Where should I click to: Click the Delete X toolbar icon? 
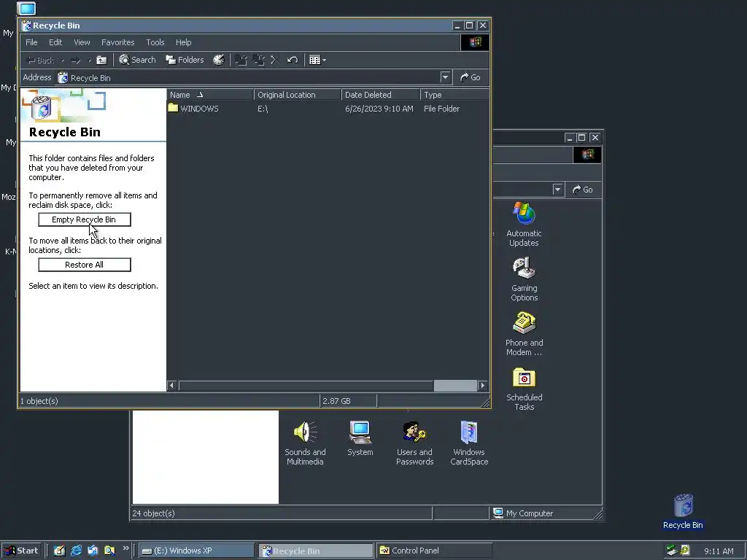[x=275, y=60]
